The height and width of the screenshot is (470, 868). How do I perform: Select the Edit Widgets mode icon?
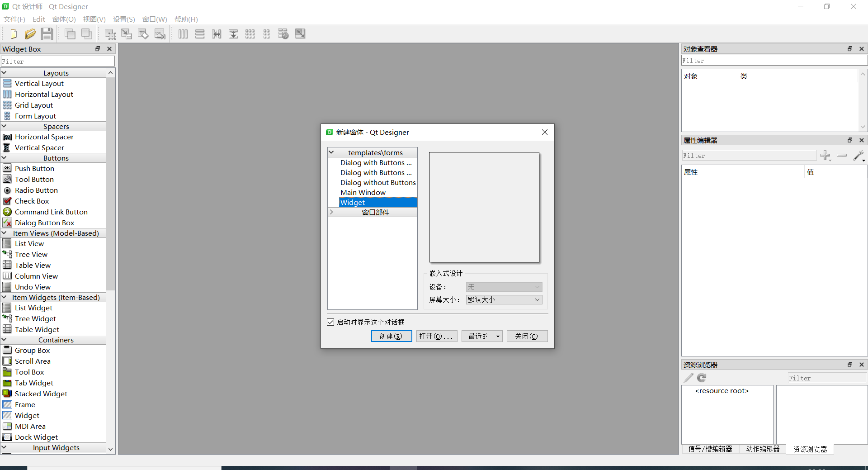(x=110, y=34)
